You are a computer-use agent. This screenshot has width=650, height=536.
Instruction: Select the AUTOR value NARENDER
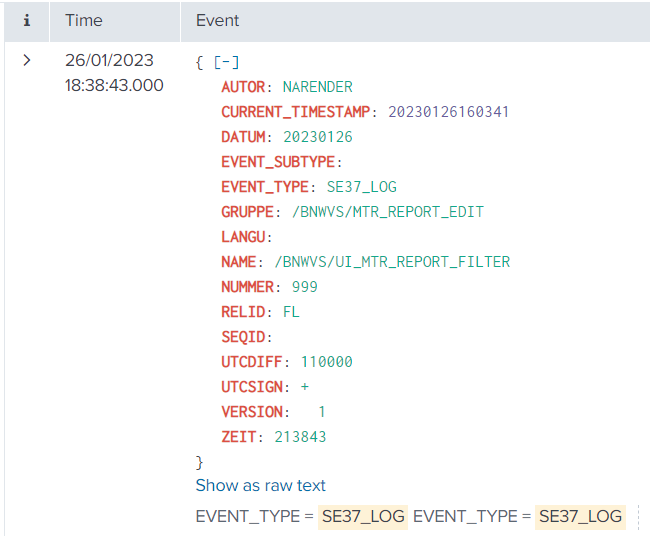click(x=317, y=87)
